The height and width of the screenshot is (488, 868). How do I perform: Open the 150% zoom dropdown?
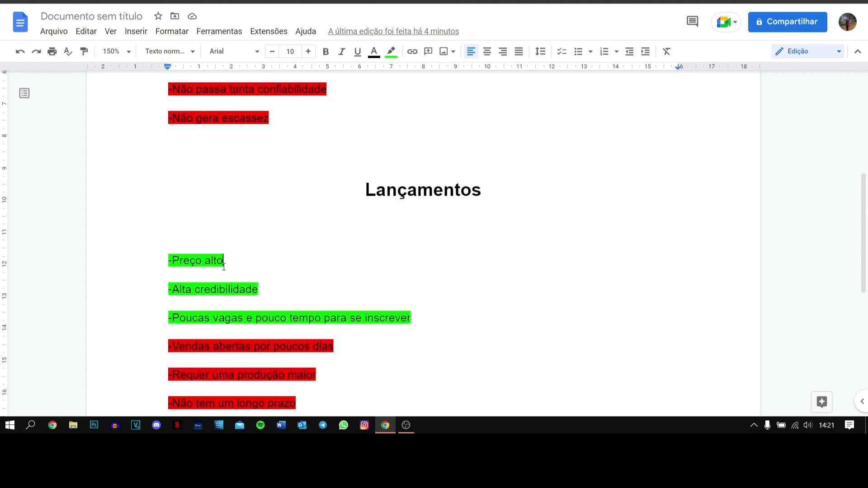(116, 52)
